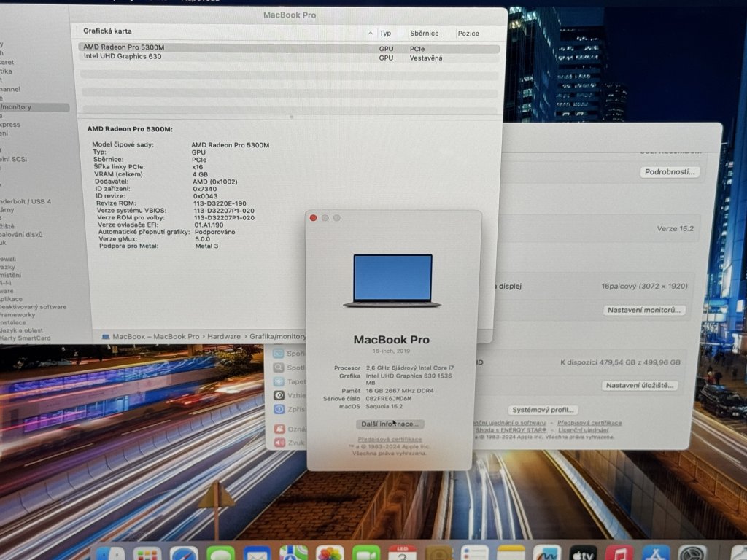Click laptop image in About window
The image size is (747, 560).
392,281
